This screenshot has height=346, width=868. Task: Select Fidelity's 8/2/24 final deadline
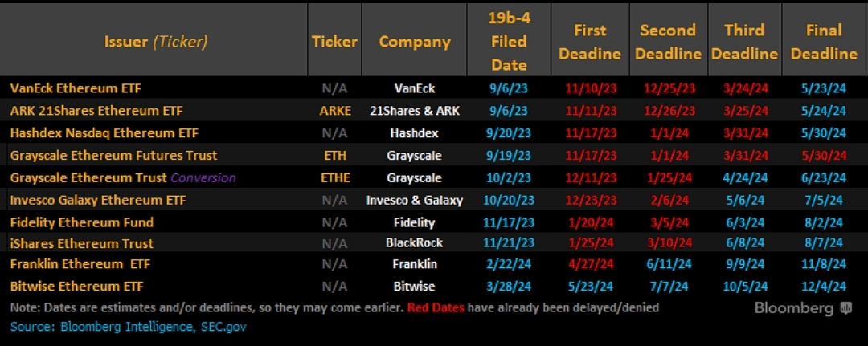[x=824, y=222]
